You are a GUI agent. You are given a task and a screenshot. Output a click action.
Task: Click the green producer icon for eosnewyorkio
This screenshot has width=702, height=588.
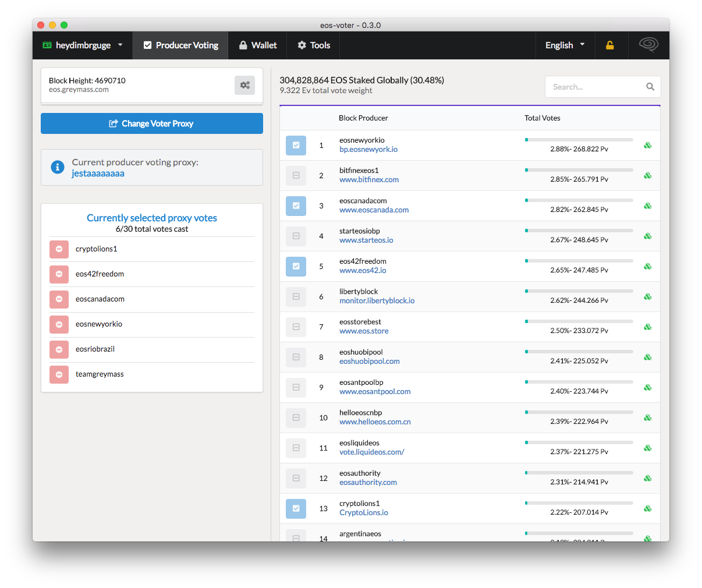click(647, 146)
